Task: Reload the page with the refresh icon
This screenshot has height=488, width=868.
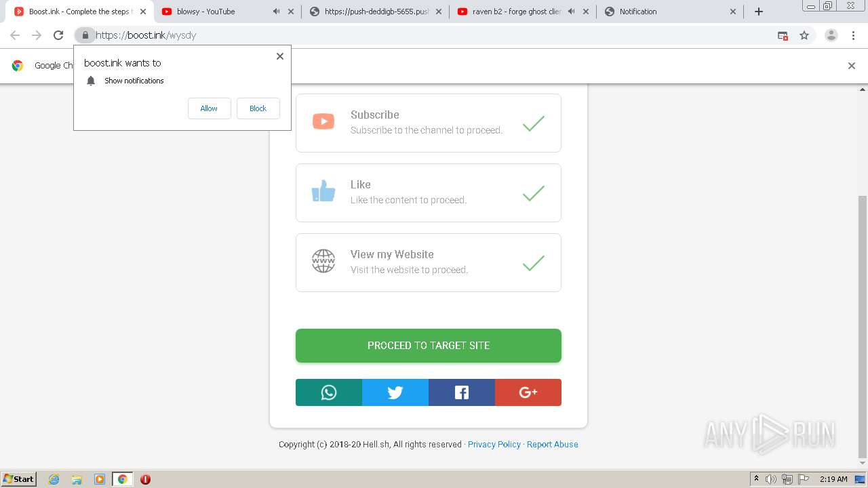Action: (x=58, y=35)
